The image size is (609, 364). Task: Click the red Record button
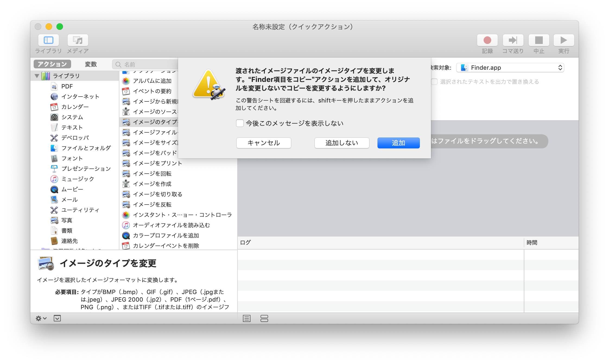coord(487,40)
